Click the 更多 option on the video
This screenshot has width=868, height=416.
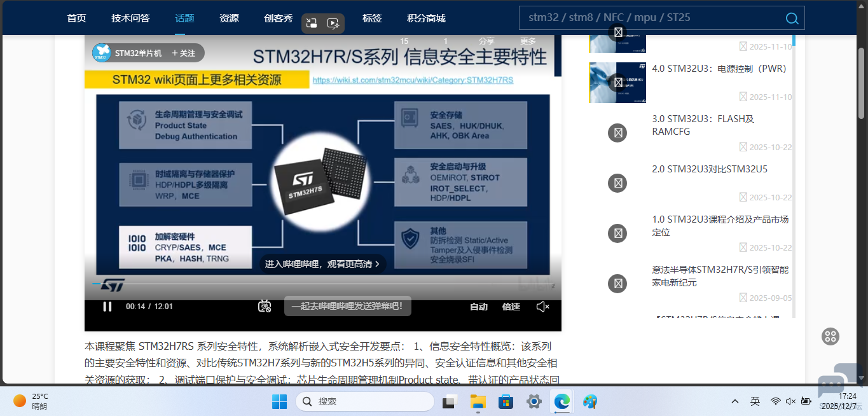(x=528, y=41)
